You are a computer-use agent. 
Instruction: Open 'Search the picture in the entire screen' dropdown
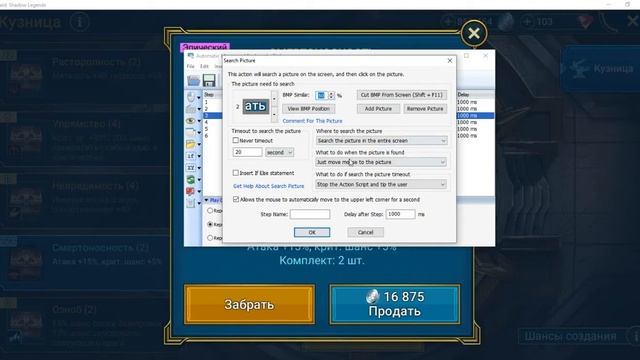tap(382, 140)
